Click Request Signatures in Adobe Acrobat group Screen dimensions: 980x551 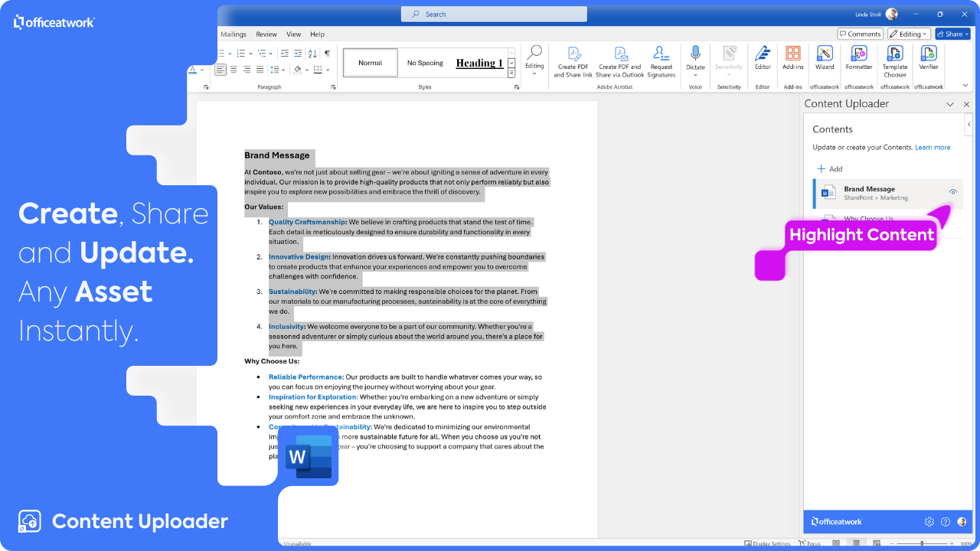(661, 60)
